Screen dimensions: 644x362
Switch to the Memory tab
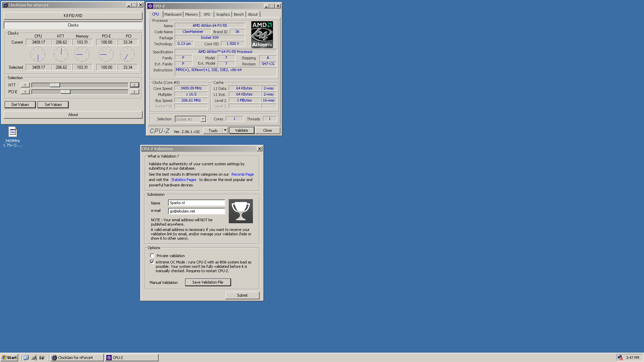[192, 14]
